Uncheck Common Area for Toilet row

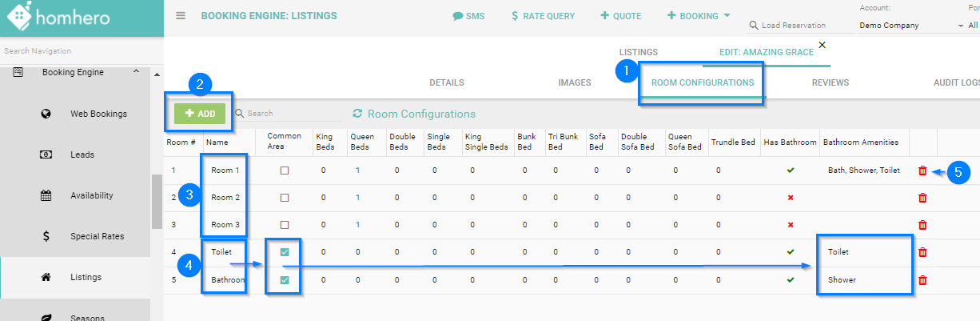coord(285,252)
